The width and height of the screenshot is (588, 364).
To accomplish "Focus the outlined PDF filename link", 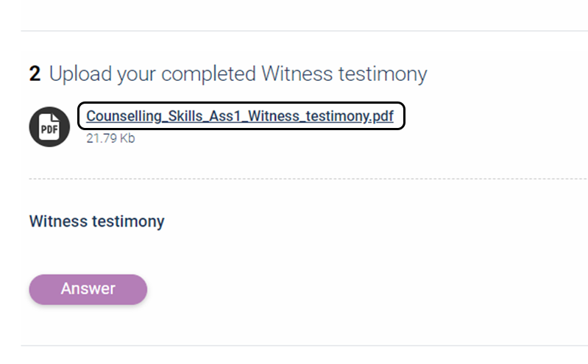I will tap(241, 116).
